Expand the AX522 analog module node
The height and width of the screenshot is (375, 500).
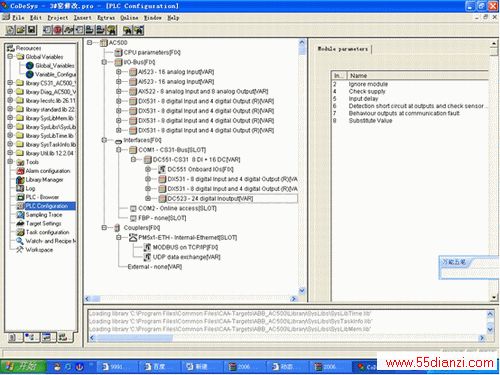point(119,91)
